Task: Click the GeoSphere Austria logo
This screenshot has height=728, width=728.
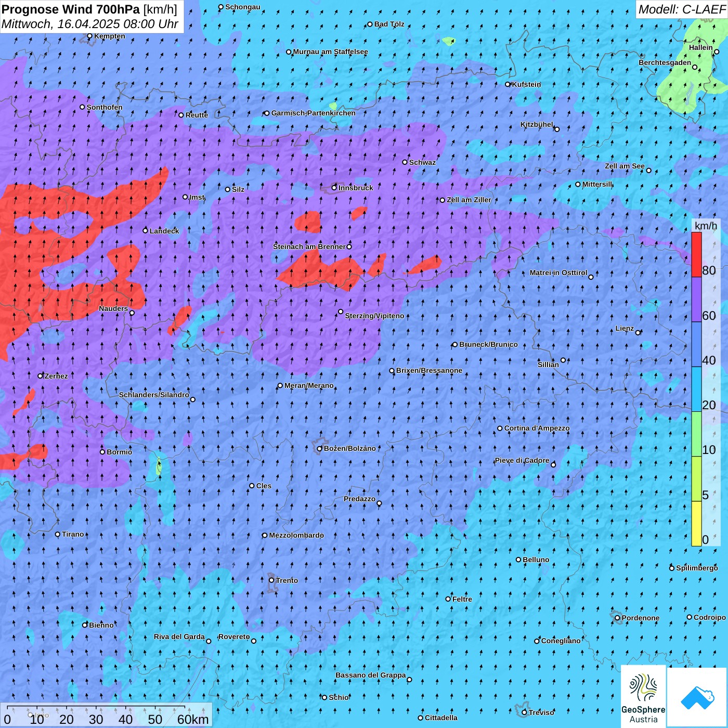Action: click(x=643, y=697)
